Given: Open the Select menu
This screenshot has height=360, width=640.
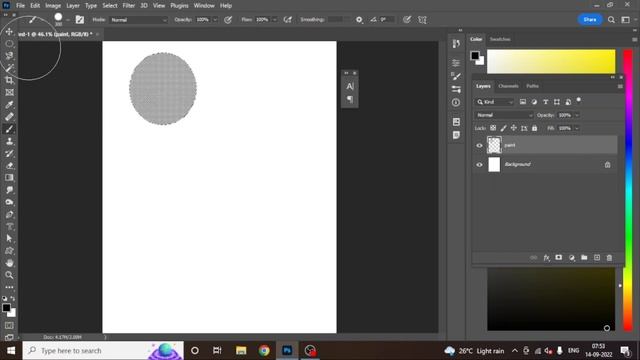Looking at the screenshot, I should (109, 6).
